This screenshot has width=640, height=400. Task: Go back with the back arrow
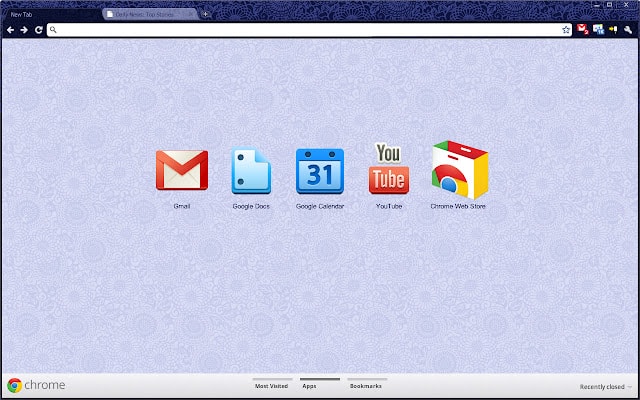(x=10, y=30)
